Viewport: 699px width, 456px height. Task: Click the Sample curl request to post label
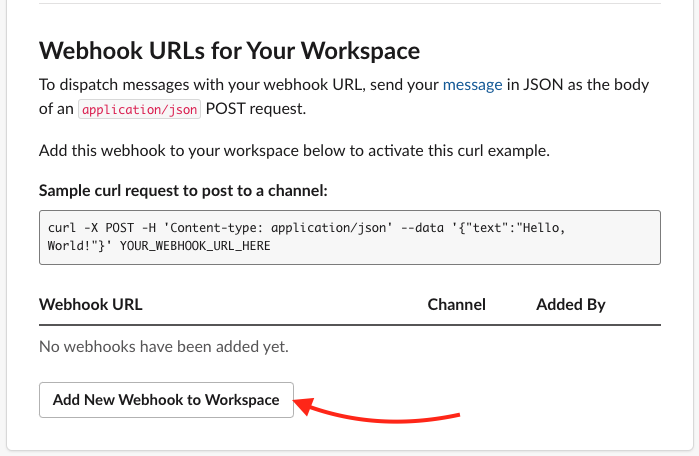click(x=183, y=191)
